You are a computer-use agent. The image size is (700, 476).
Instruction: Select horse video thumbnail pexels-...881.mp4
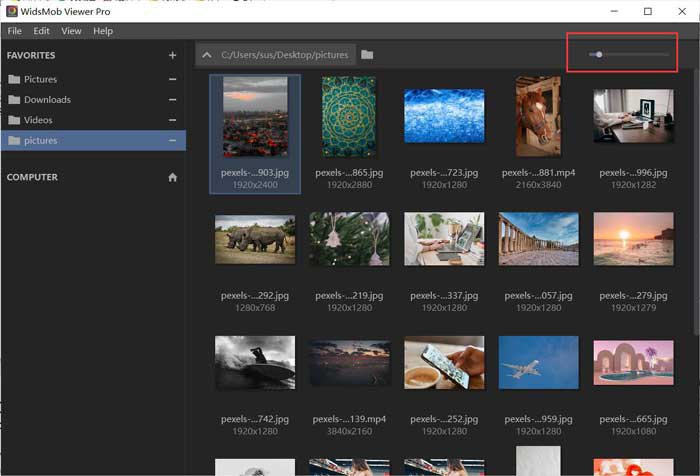pos(538,117)
